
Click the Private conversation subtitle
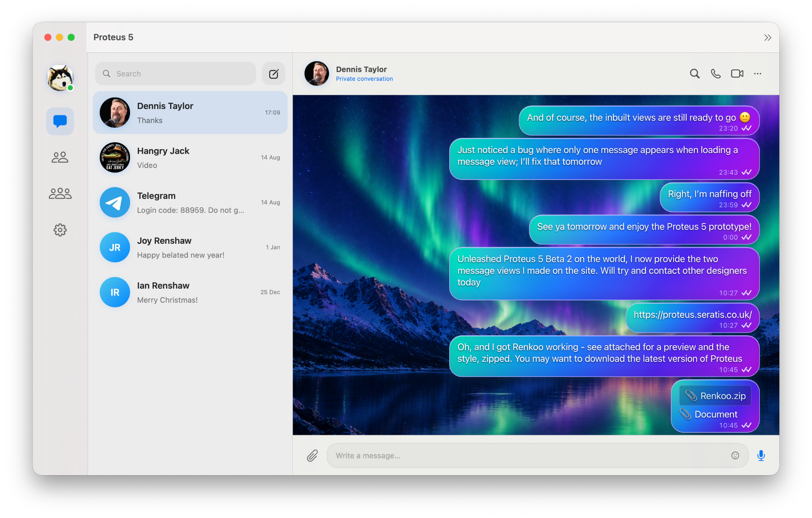click(364, 79)
